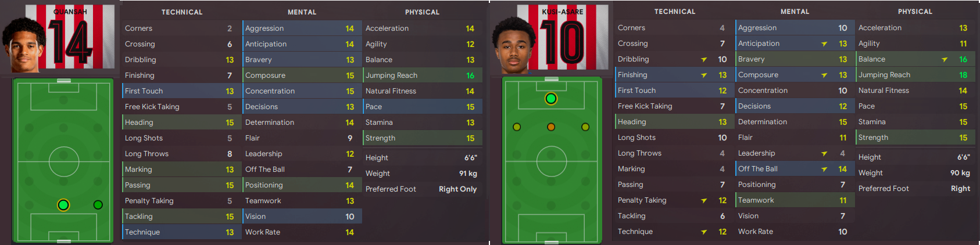The width and height of the screenshot is (980, 245).
Task: Select Kusi-Asare's striker position dot
Action: pyautogui.click(x=551, y=99)
